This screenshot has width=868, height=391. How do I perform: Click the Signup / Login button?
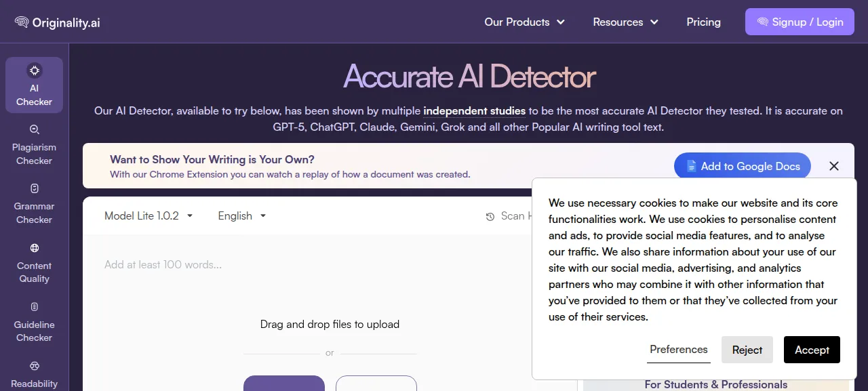(x=800, y=22)
